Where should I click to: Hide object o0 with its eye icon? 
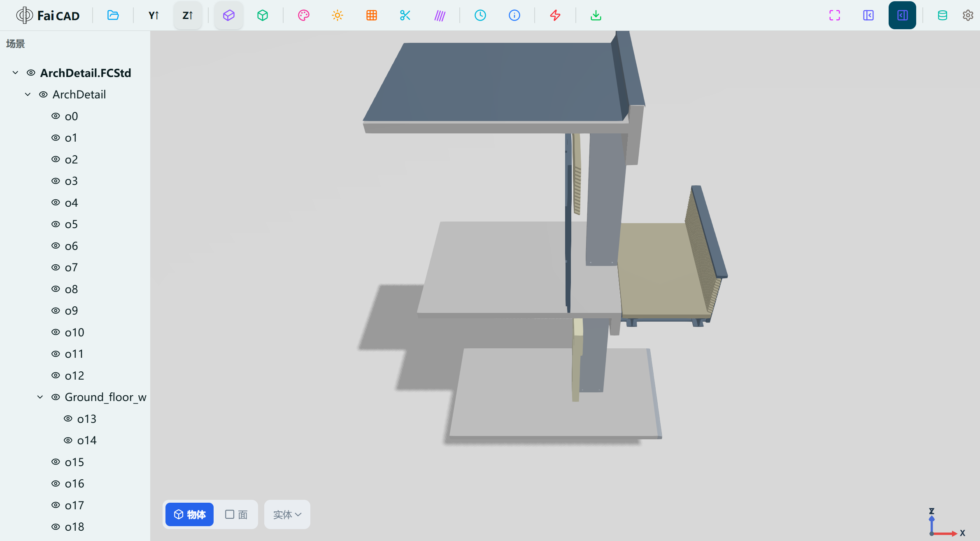click(x=56, y=116)
